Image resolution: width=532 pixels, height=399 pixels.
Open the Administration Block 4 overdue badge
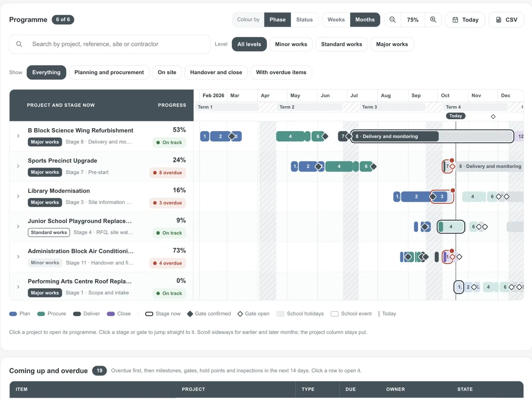point(168,263)
